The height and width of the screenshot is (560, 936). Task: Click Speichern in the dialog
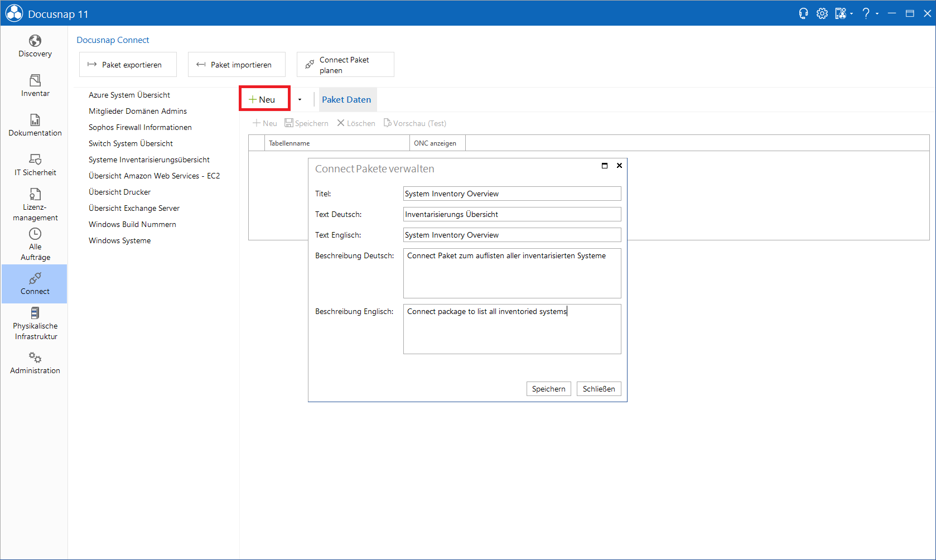(x=548, y=389)
